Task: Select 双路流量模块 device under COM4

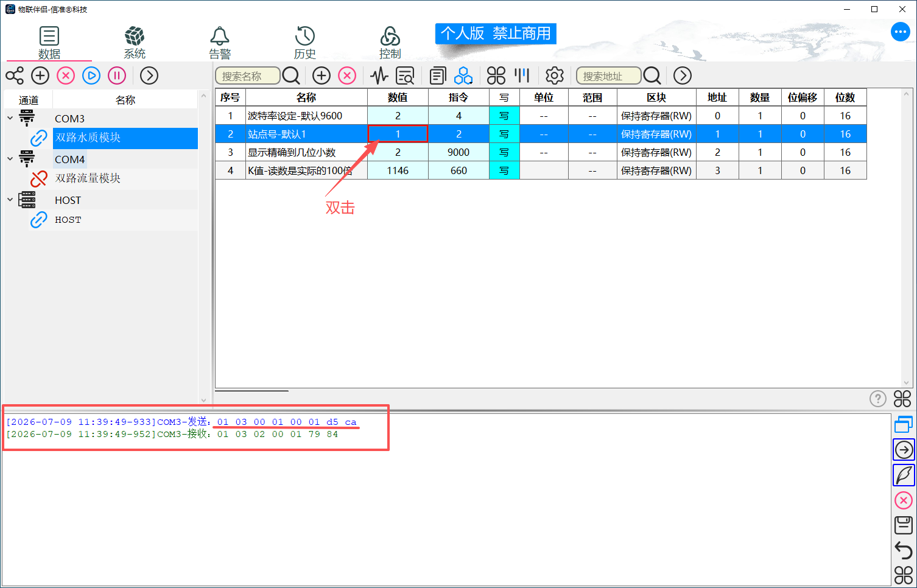Action: coord(88,178)
